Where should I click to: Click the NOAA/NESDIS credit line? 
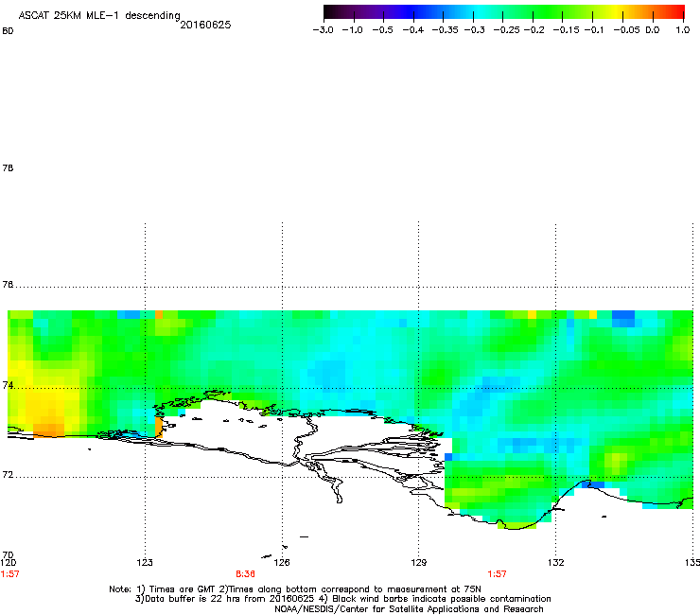click(409, 609)
